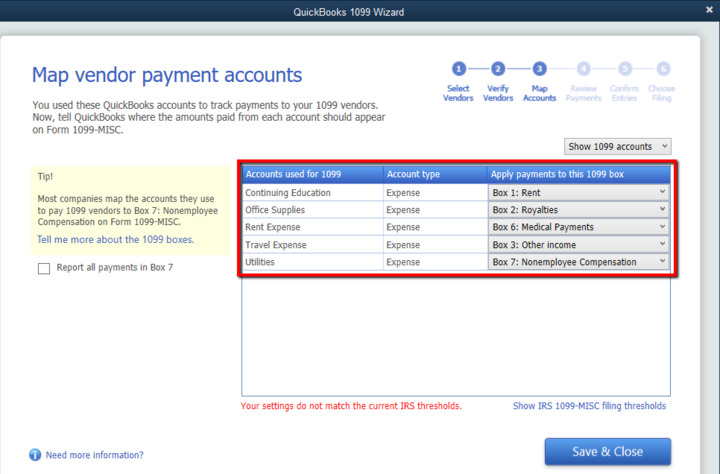Select the Travel Expense account cell
Image resolution: width=720 pixels, height=474 pixels.
click(312, 245)
